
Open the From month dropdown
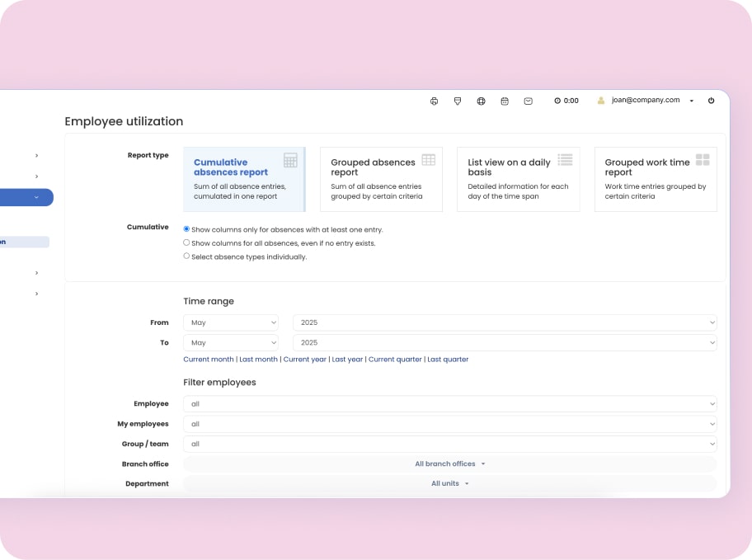tap(231, 322)
